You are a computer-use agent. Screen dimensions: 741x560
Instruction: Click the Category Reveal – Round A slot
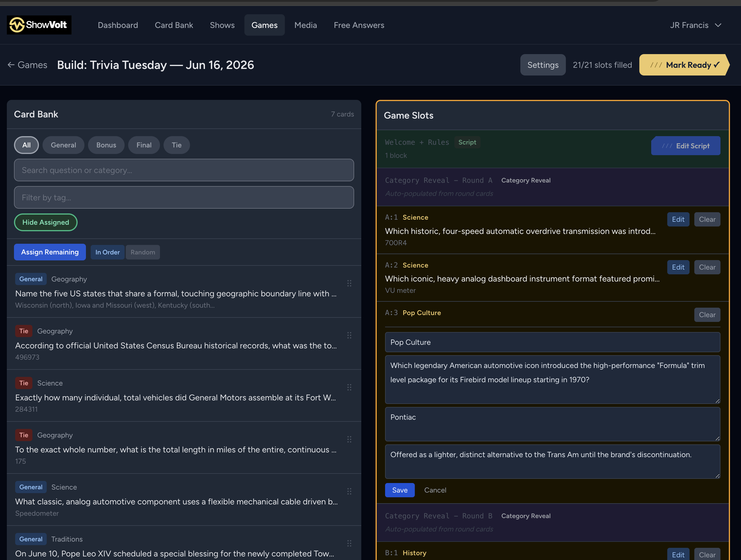pyautogui.click(x=552, y=187)
